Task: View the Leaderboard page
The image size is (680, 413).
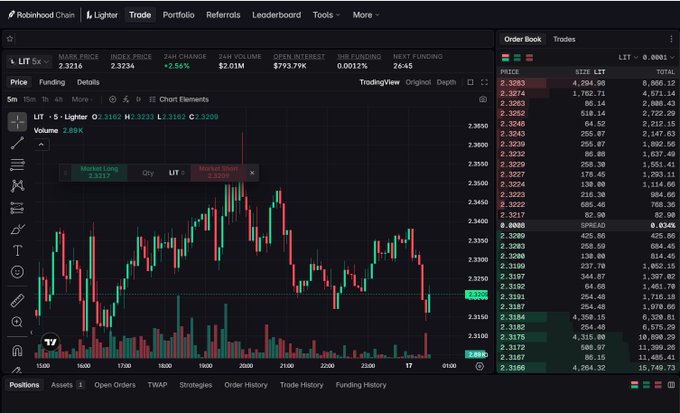Action: point(276,15)
